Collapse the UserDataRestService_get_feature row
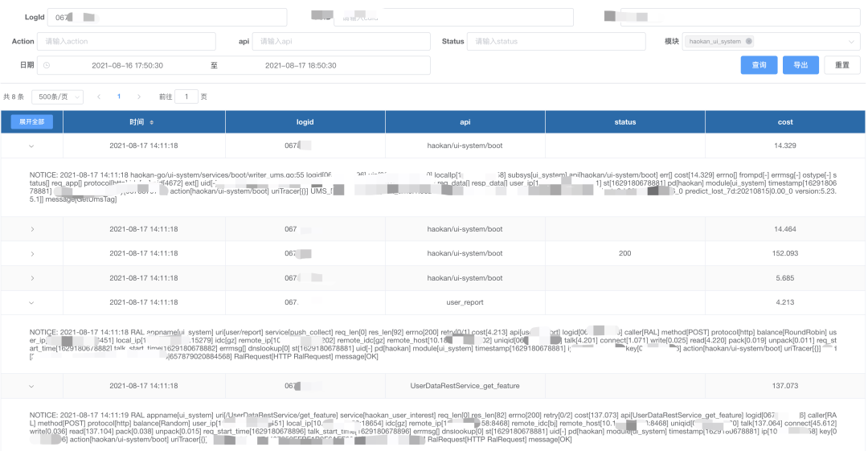The height and width of the screenshot is (451, 868). point(32,386)
